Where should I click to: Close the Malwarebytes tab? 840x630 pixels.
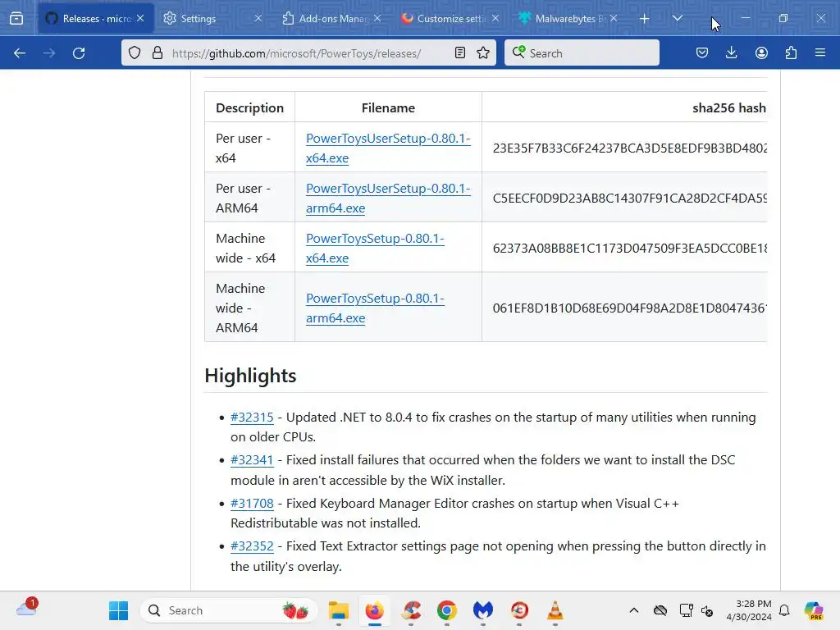tap(614, 18)
